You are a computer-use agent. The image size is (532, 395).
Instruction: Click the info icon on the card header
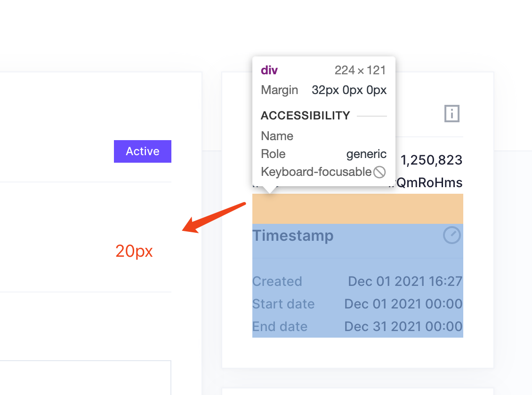[x=451, y=113]
